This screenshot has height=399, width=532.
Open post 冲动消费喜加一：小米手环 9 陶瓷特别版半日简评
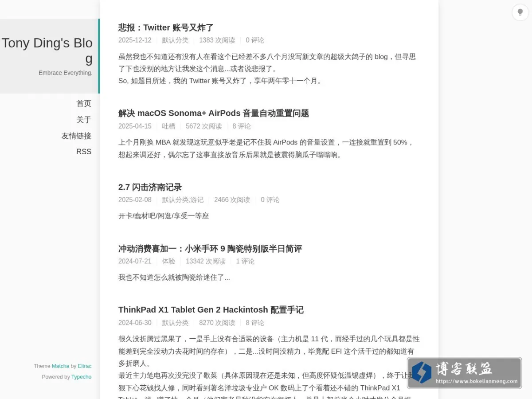(x=210, y=249)
